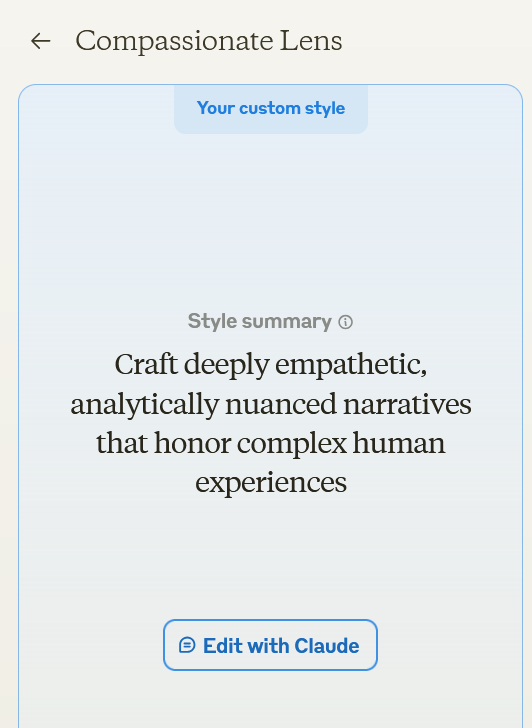This screenshot has width=532, height=728.
Task: Click the word 'human' in style description
Action: [399, 443]
